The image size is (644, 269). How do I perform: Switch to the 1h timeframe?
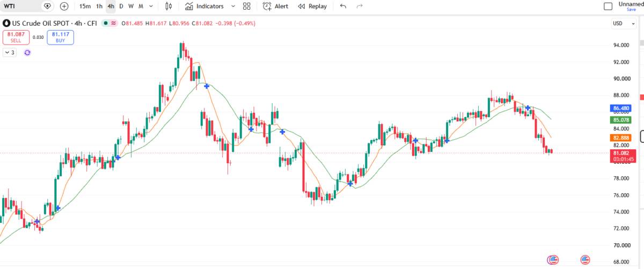[x=99, y=6]
